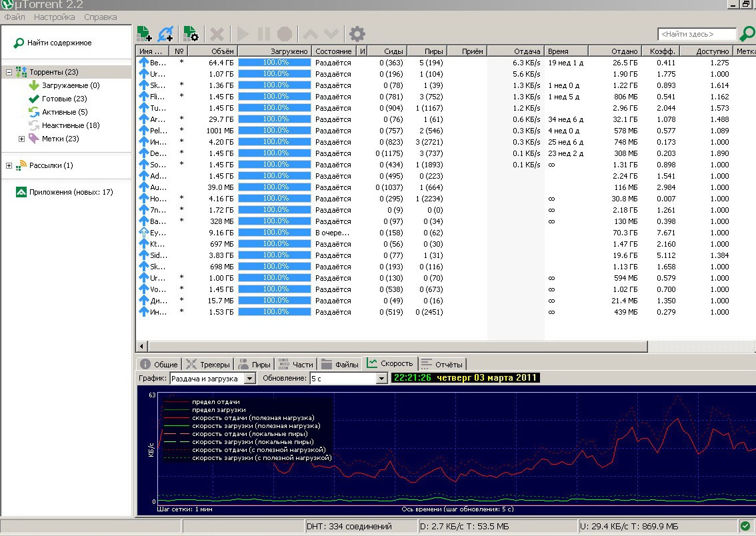Expand the Рассылки (1) node

pyautogui.click(x=9, y=165)
